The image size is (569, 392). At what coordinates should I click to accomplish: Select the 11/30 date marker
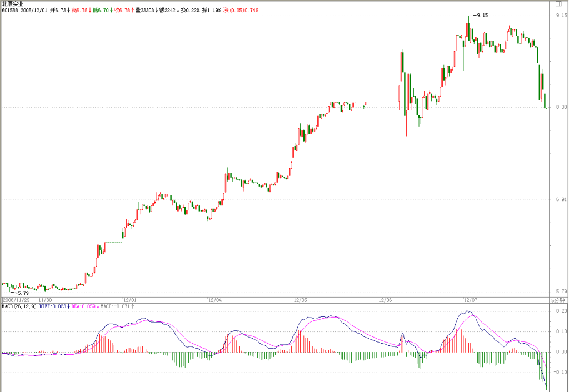45,300
